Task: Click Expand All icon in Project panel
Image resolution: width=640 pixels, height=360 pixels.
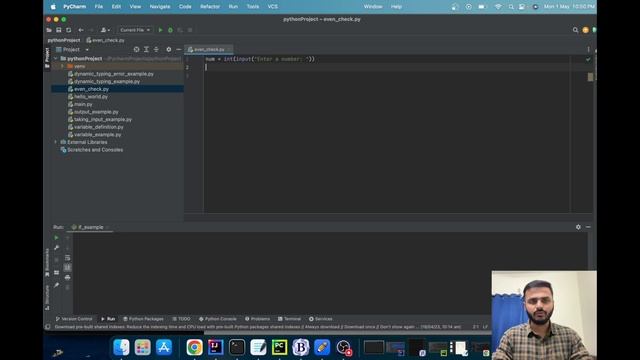Action: pos(146,49)
